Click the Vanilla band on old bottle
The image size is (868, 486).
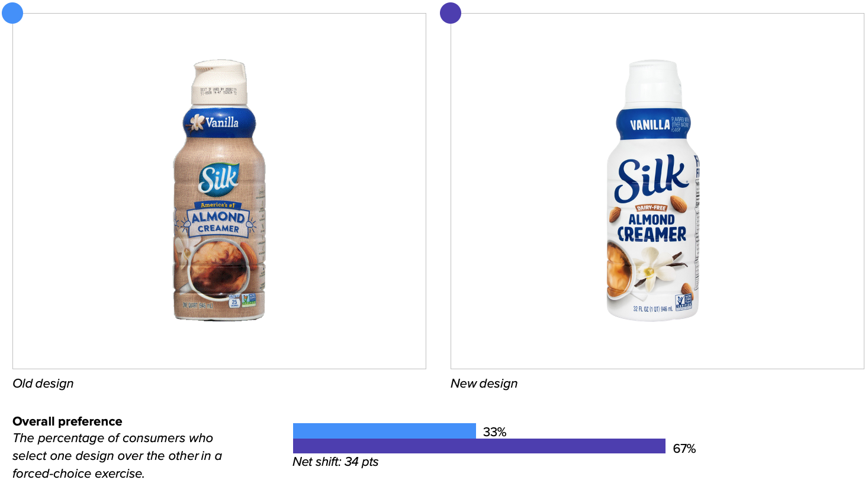click(219, 123)
